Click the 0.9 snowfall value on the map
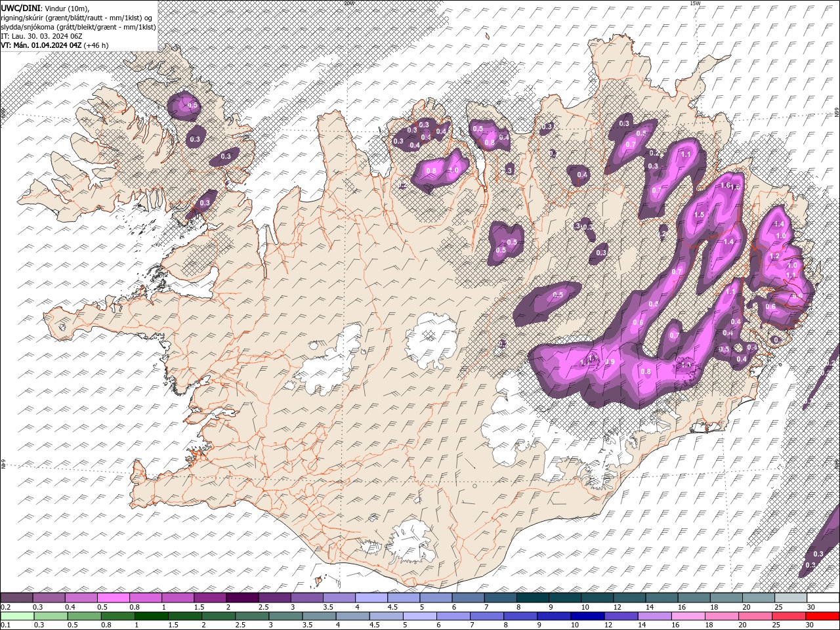Viewport: 840px width, 630px height. click(x=610, y=362)
